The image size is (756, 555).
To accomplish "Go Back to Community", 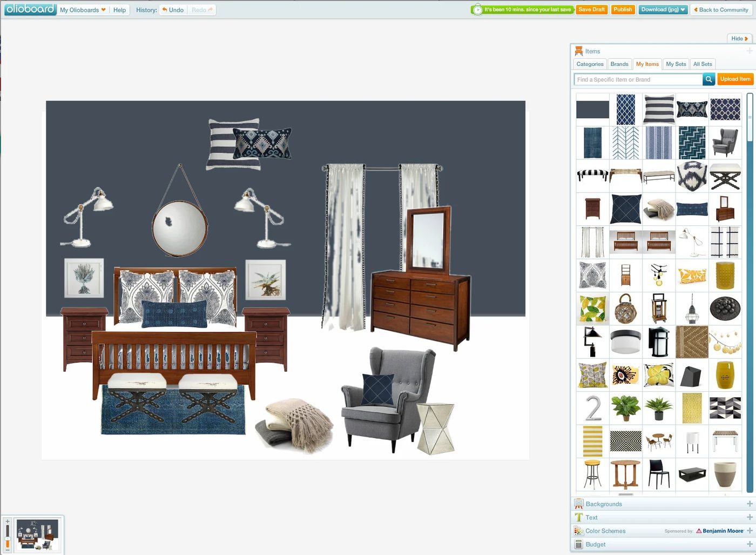I will 721,10.
